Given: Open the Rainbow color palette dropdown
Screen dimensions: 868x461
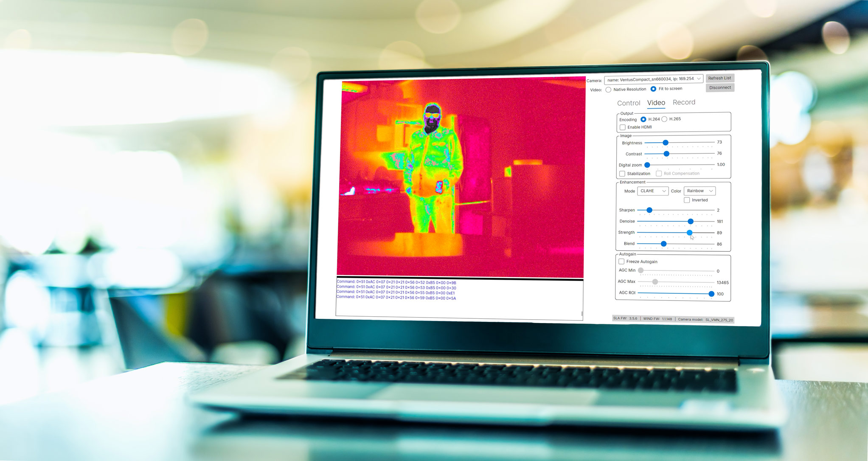Looking at the screenshot, I should (699, 191).
